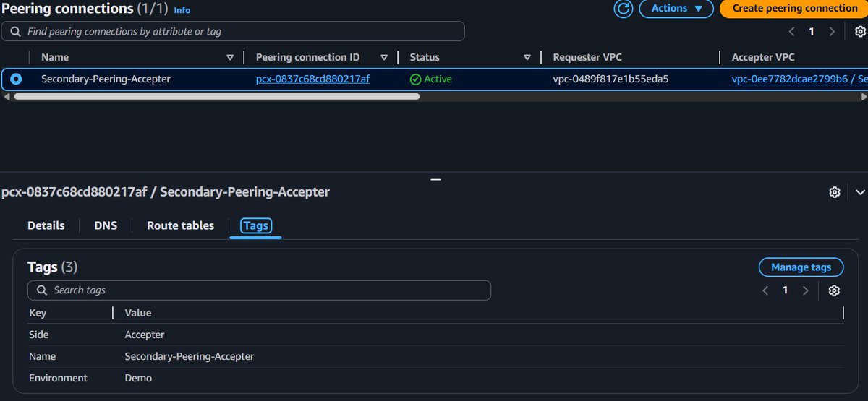Click Secondary-Peering-Accepter tag value
868x401 pixels.
pos(190,356)
